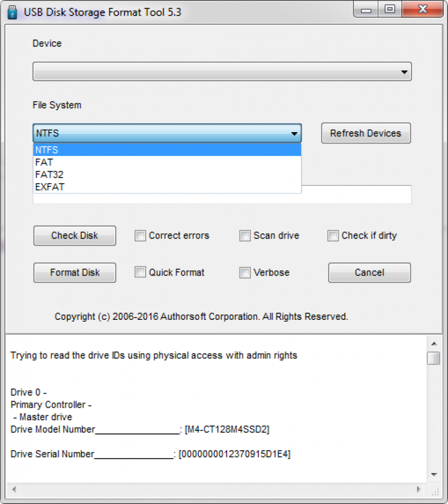Screen dimensions: 448x504
Task: Minimize the Format Tool window
Action: (366, 10)
